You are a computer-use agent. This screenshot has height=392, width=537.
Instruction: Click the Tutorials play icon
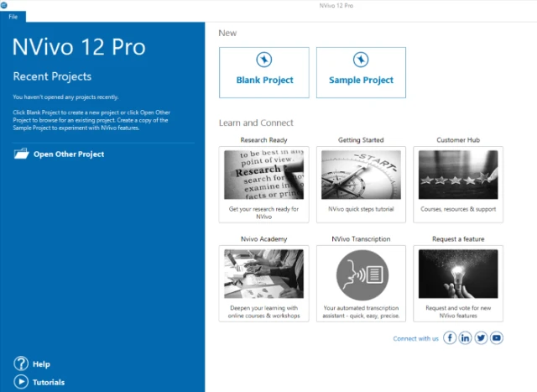21,382
